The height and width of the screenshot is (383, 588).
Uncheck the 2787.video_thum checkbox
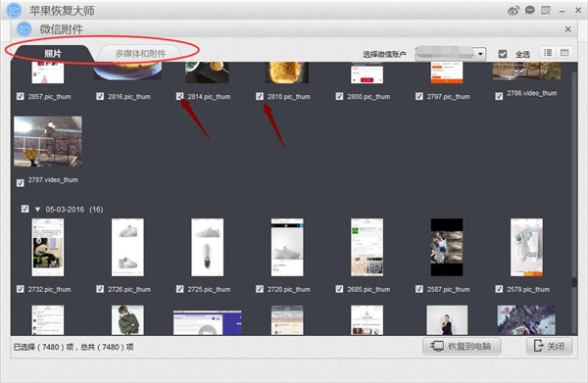click(x=21, y=183)
